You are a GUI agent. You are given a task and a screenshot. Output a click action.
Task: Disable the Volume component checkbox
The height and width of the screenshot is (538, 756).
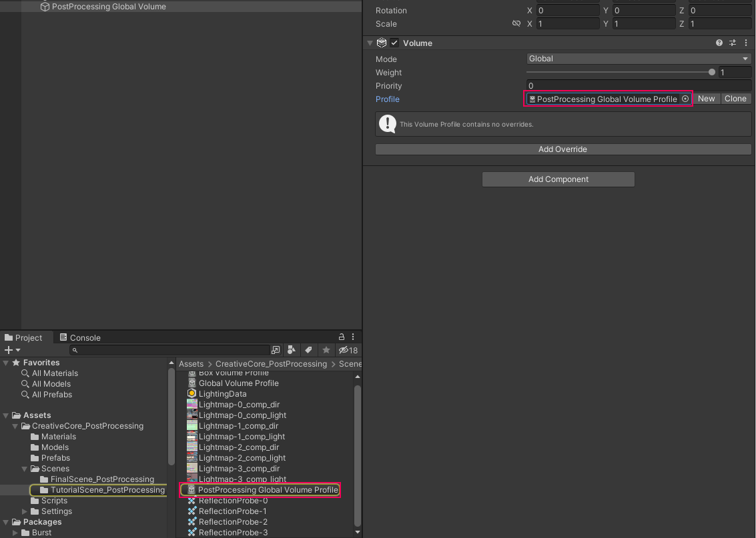395,43
